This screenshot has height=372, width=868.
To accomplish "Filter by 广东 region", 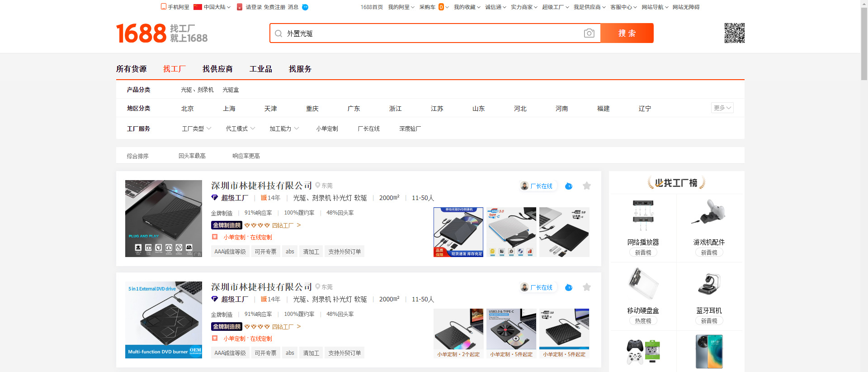I will [354, 109].
